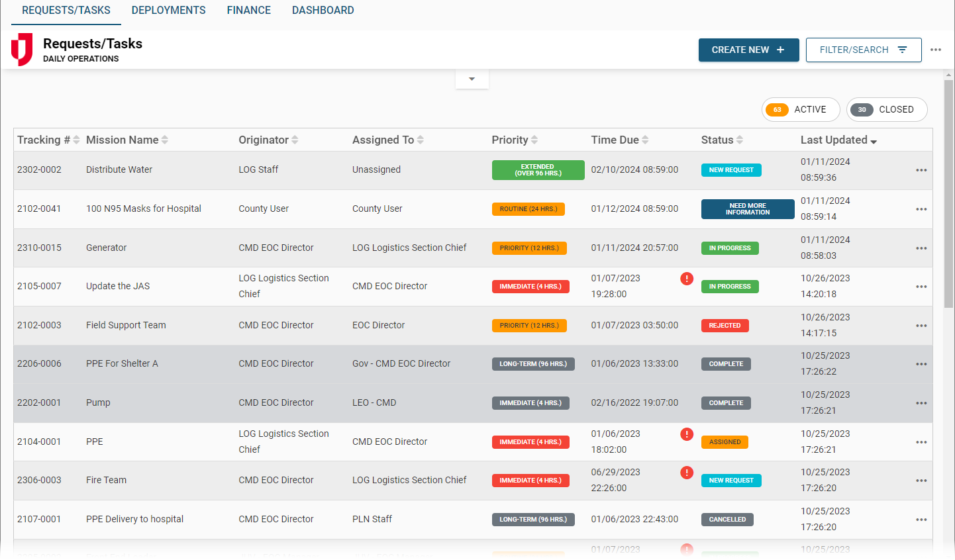Image resolution: width=955 pixels, height=560 pixels.
Task: Switch to the DEPLOYMENTS tab
Action: [168, 10]
